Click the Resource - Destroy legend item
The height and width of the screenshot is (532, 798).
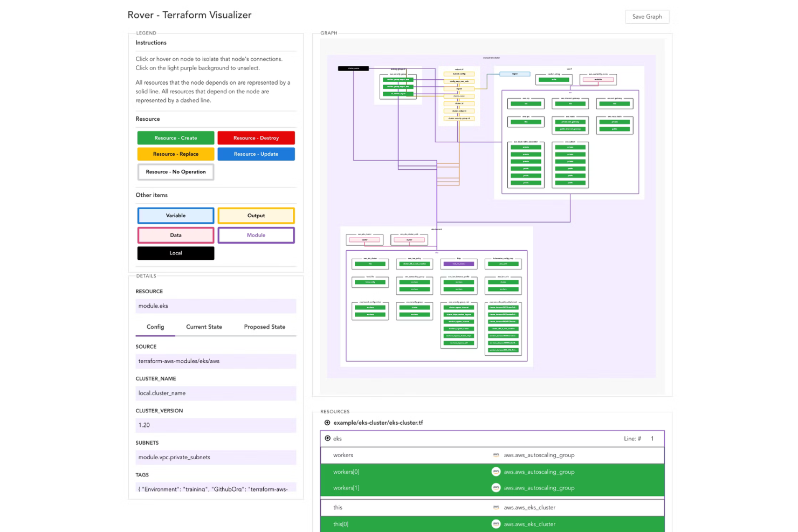pos(256,137)
